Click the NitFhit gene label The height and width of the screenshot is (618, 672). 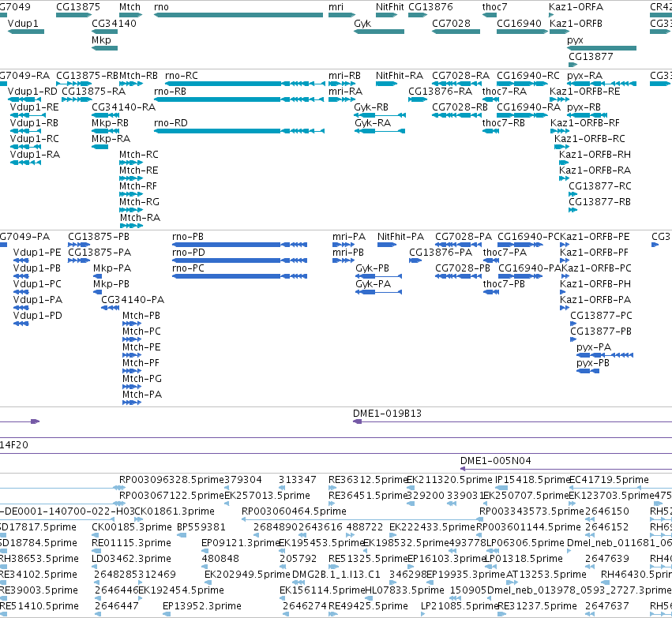(x=390, y=7)
